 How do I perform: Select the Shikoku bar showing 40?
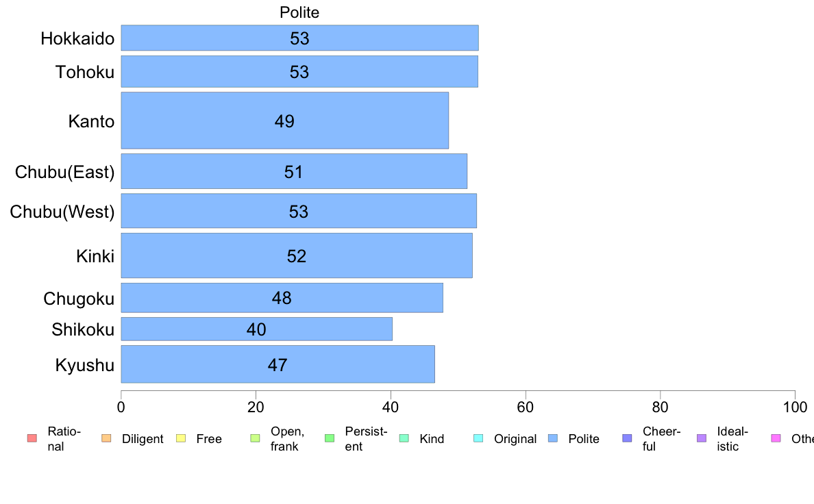256,329
